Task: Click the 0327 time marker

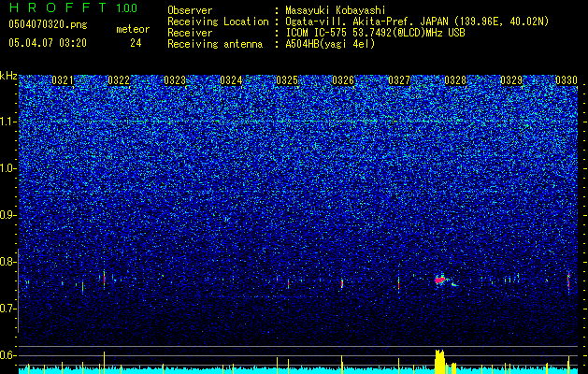Action: 399,80
